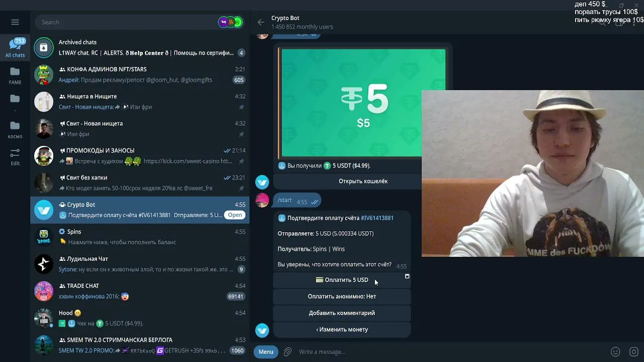Click the Write a message input field
The height and width of the screenshot is (362, 644).
tap(450, 352)
